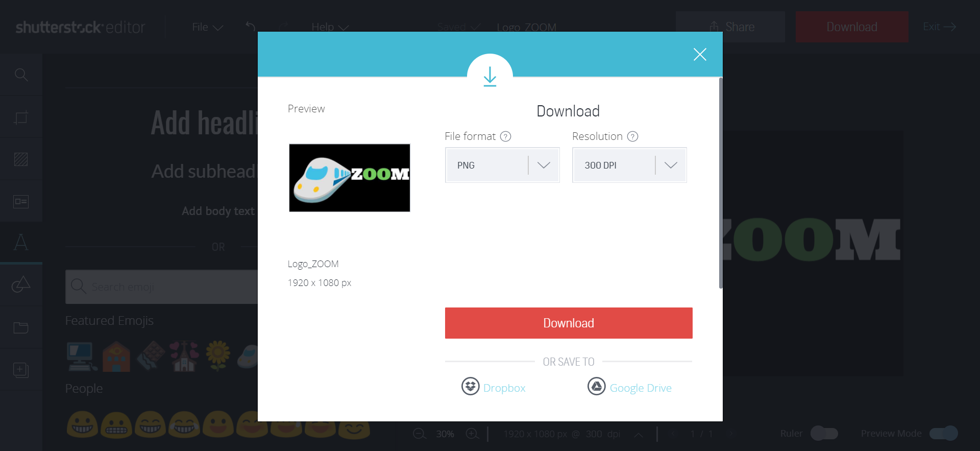Toggle the Preview Mode switch
Image resolution: width=980 pixels, height=451 pixels.
pos(943,433)
